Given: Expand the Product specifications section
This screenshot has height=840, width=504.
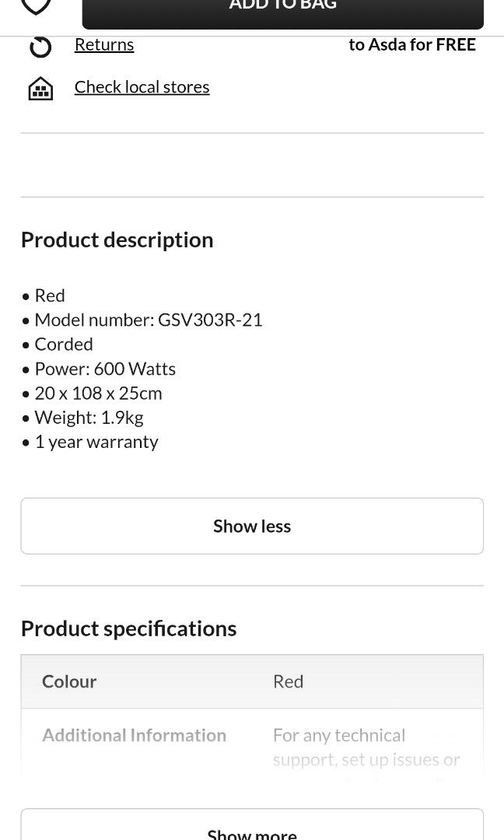Looking at the screenshot, I should 251,831.
